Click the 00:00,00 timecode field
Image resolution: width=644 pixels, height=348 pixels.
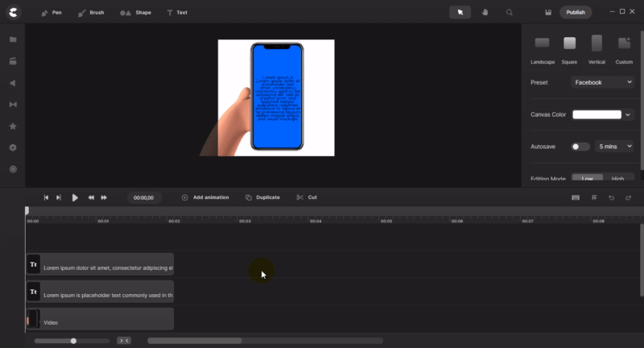point(144,197)
